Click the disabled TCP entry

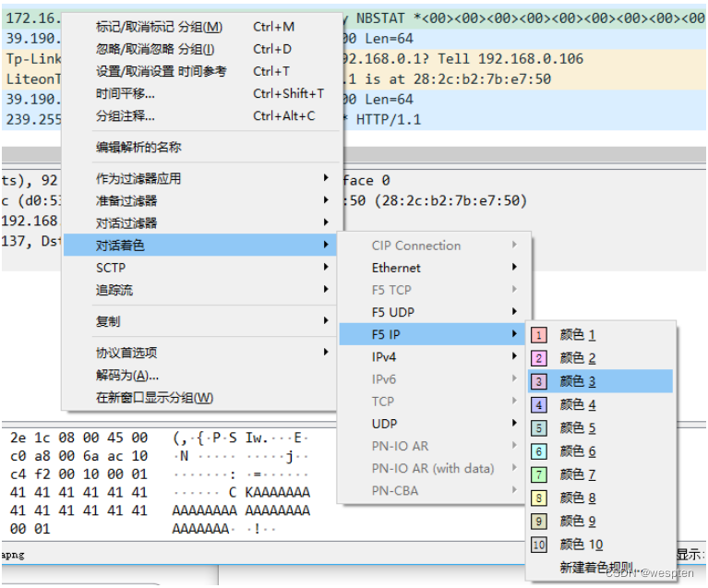434,401
